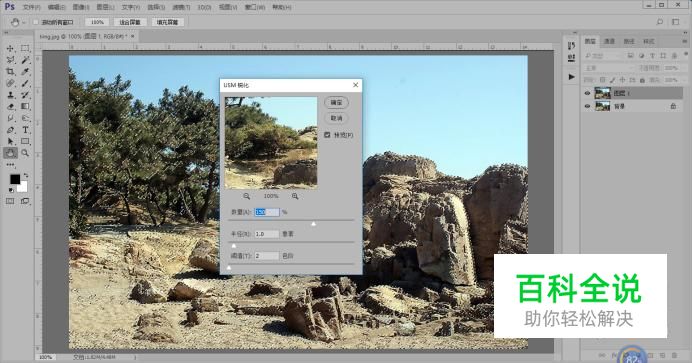The image size is (692, 363).
Task: Open the layer filter type dropdown
Action: pyautogui.click(x=602, y=56)
